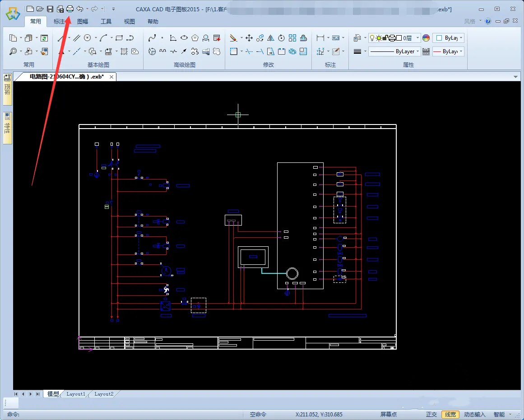Select the rotate tool in modify group
Screen dimensions: 524x420
282,38
